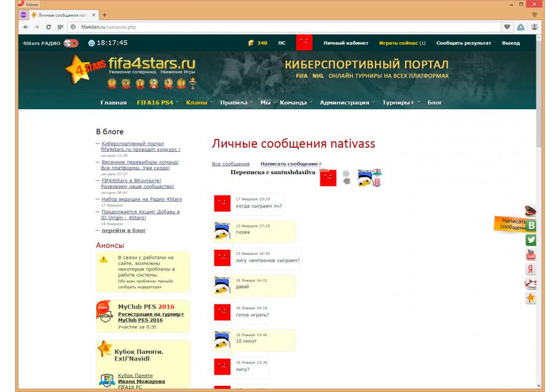Click the Написать сообщение orange side tab

coord(510,224)
